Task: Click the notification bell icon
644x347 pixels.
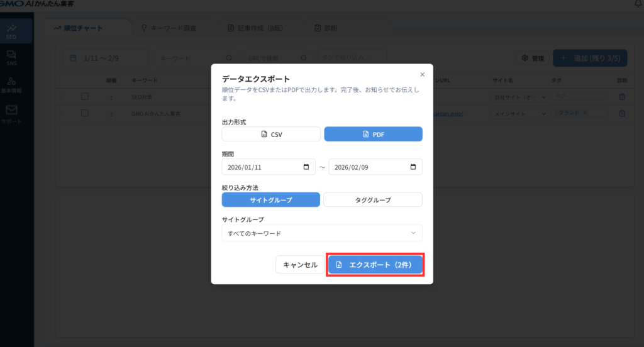Action: click(639, 5)
